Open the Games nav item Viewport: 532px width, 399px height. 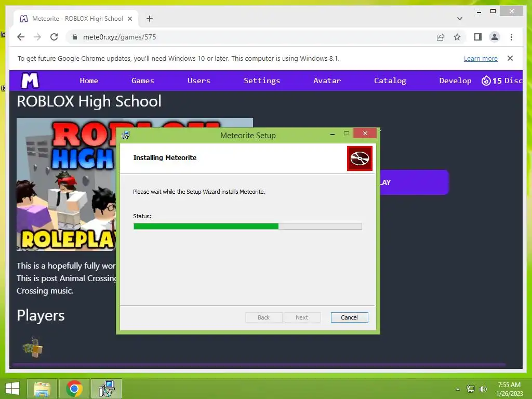[142, 81]
